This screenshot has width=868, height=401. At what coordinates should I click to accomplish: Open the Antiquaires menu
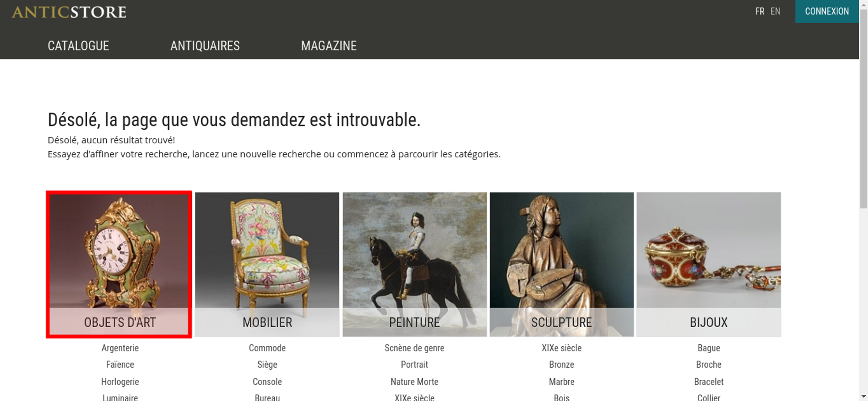tap(205, 46)
